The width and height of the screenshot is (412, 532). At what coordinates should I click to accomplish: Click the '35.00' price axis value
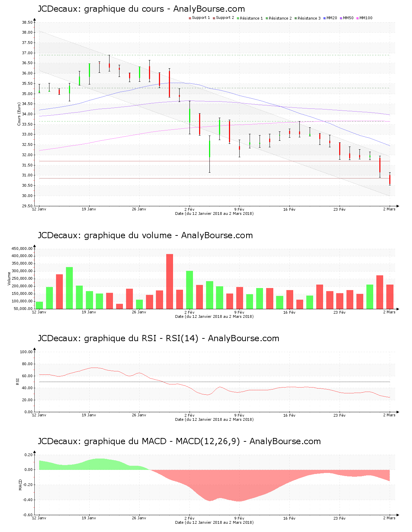27,94
